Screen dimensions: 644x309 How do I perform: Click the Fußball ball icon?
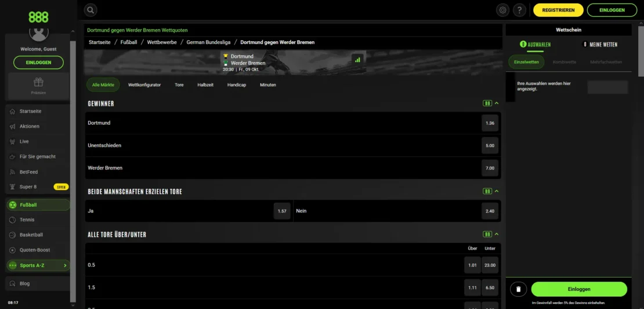(x=13, y=204)
